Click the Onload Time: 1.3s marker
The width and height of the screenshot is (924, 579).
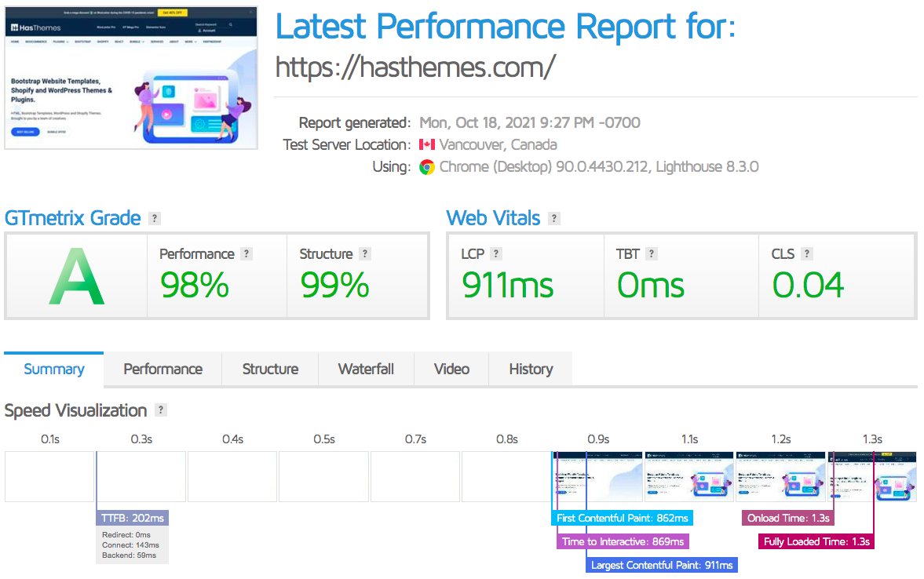pyautogui.click(x=788, y=519)
